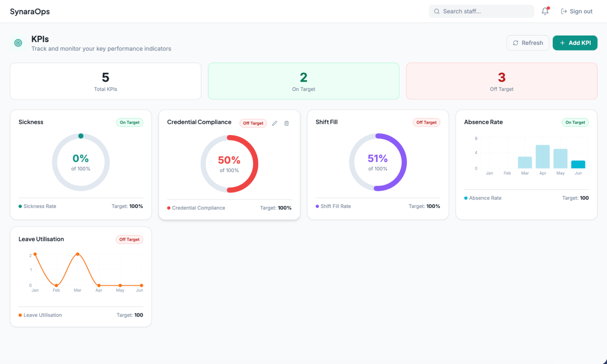Edit Credential Compliance with pencil icon
607x364 pixels.
pos(275,123)
